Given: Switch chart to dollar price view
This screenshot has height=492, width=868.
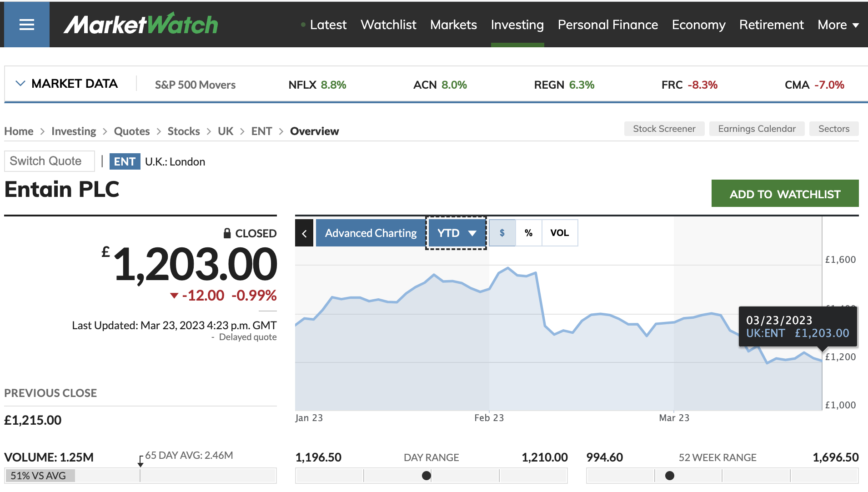Looking at the screenshot, I should point(502,233).
